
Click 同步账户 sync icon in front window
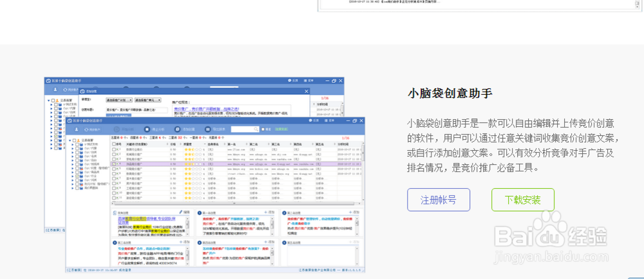tap(87, 130)
